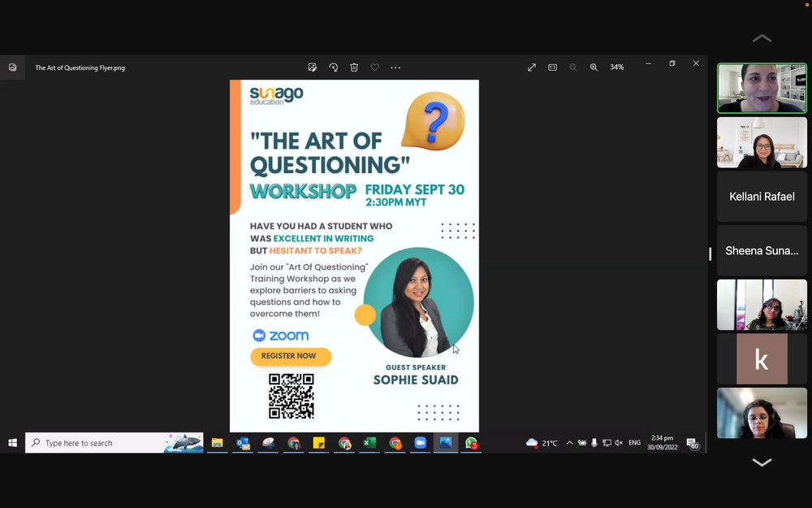The height and width of the screenshot is (508, 812).
Task: Rotate the image using the rotate icon
Action: pos(333,67)
